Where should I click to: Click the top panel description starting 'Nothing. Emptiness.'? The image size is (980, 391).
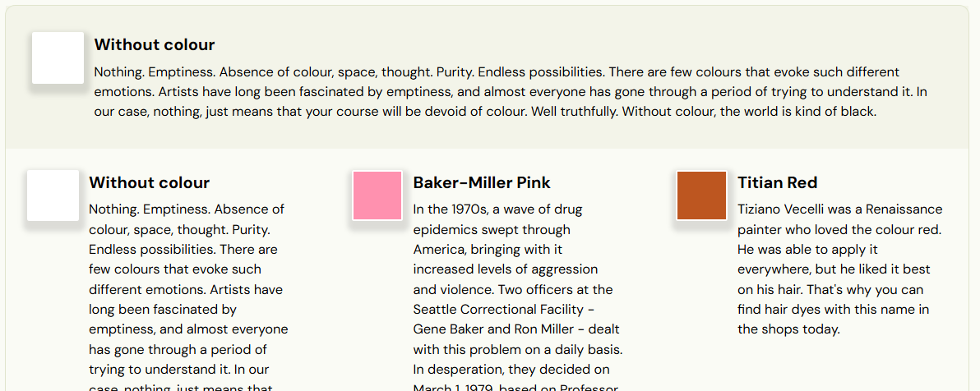pyautogui.click(x=511, y=92)
